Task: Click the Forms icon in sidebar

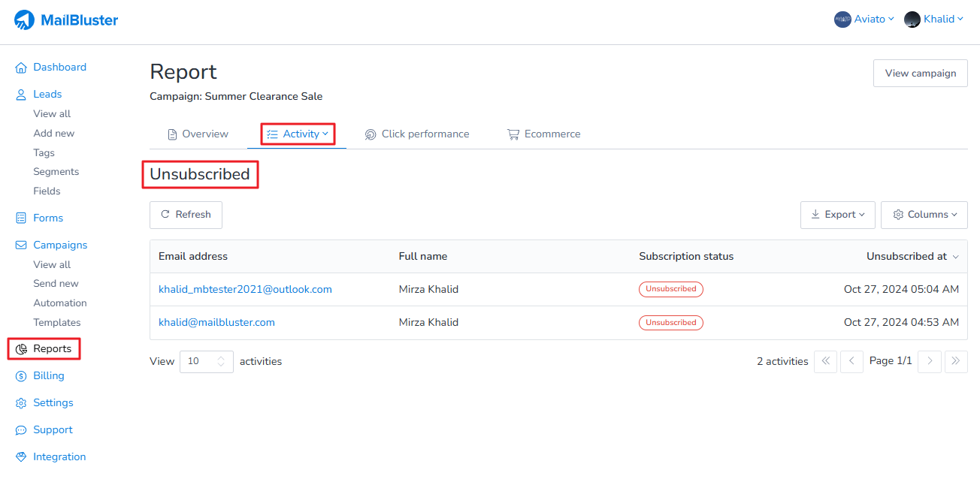Action: point(21,218)
